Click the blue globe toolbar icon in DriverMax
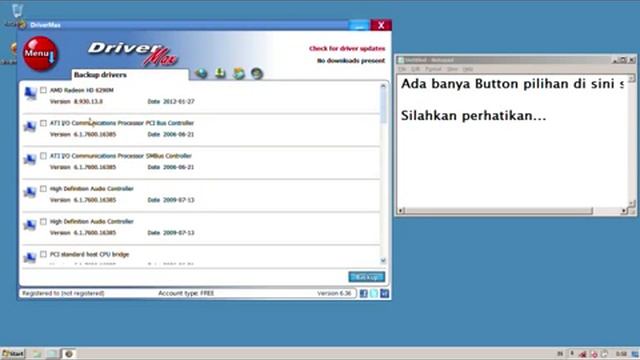640x360 pixels. (x=201, y=73)
